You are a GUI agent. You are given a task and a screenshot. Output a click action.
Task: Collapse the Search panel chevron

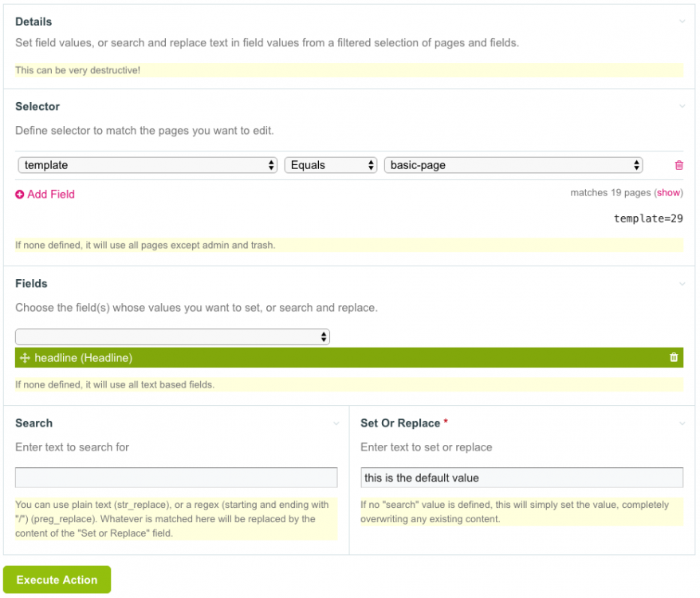click(336, 423)
